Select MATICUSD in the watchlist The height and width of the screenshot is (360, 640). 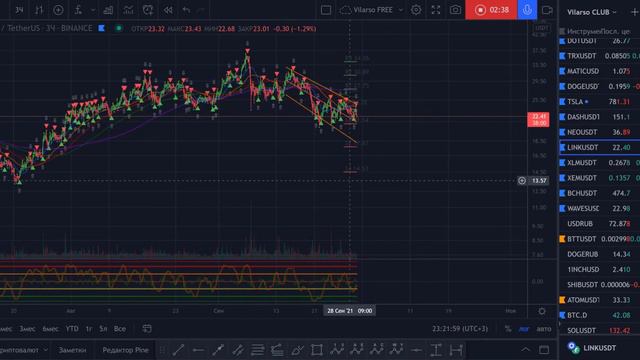(x=599, y=71)
